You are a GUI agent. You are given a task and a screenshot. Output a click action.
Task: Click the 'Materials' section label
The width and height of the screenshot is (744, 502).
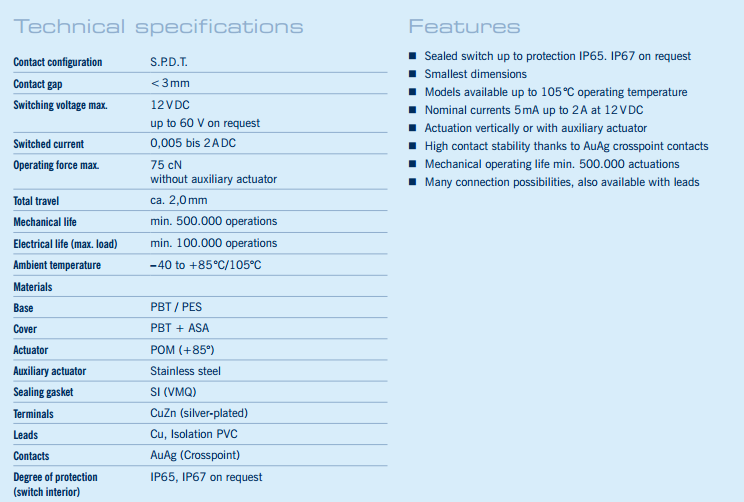33,287
